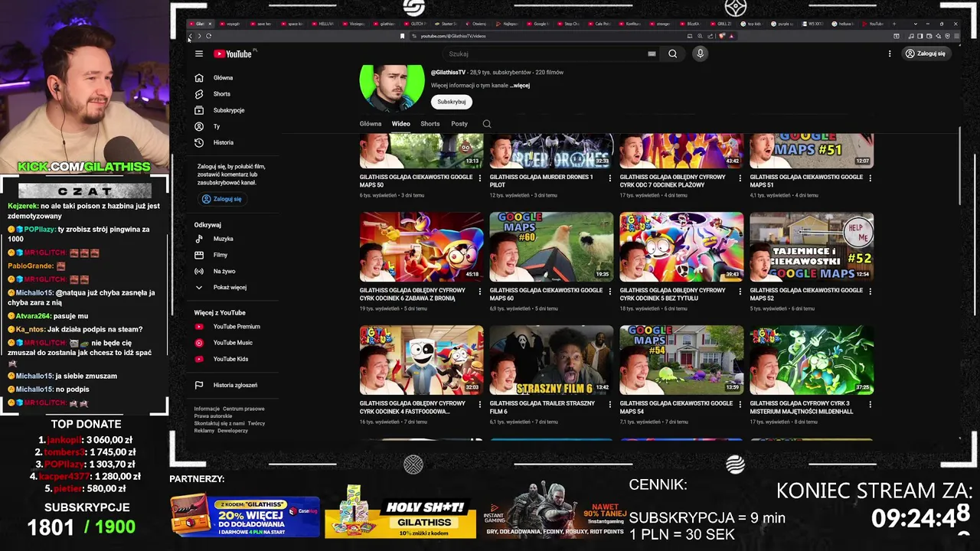
Task: Start voice search with microphone icon
Action: point(700,54)
